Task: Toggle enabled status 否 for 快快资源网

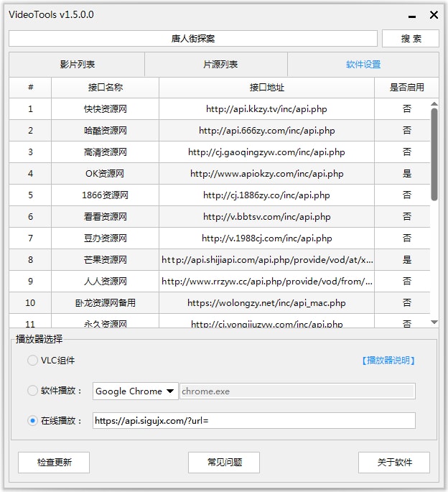Action: [x=406, y=109]
